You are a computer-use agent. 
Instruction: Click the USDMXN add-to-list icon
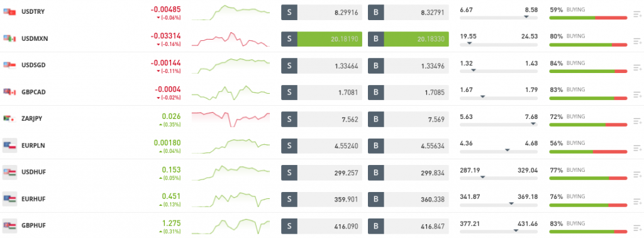[x=637, y=41]
